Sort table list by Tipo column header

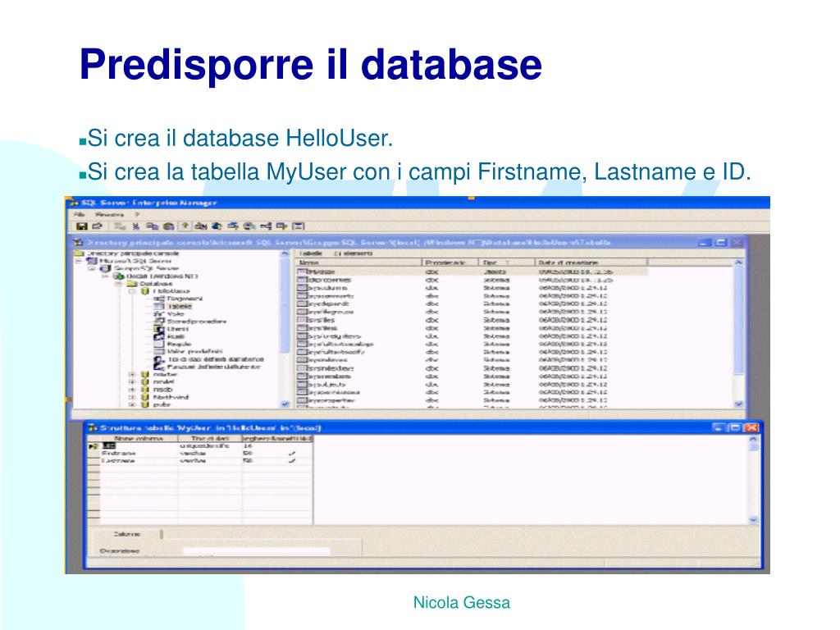505,262
